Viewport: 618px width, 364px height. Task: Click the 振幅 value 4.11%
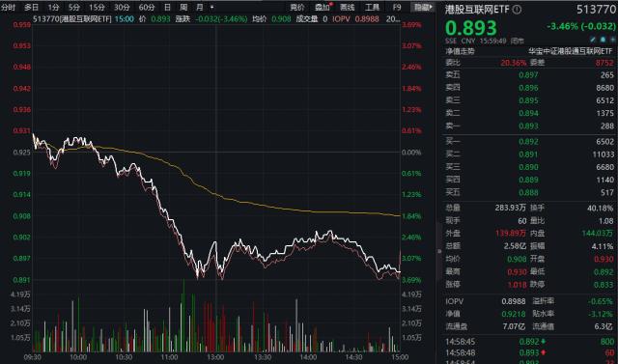(x=603, y=246)
